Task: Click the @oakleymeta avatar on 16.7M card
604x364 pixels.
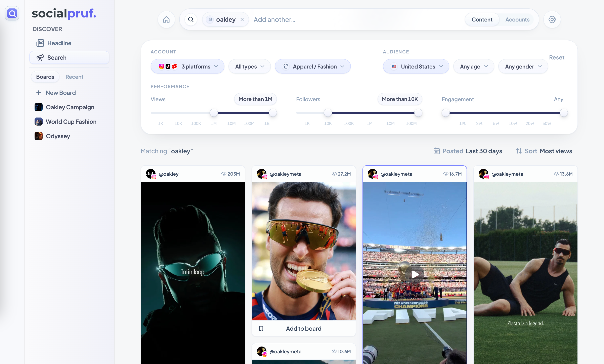Action: point(373,174)
